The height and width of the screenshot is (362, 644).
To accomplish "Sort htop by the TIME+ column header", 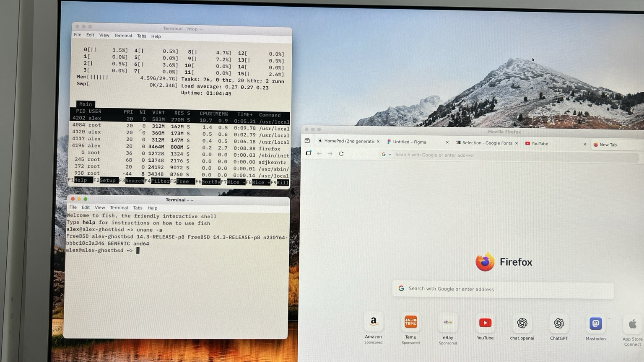I will (x=245, y=114).
